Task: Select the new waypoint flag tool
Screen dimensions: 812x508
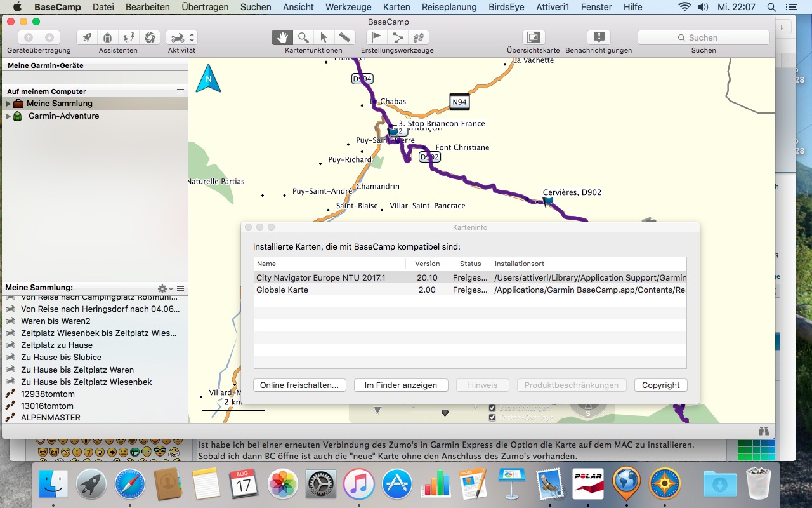Action: (377, 37)
